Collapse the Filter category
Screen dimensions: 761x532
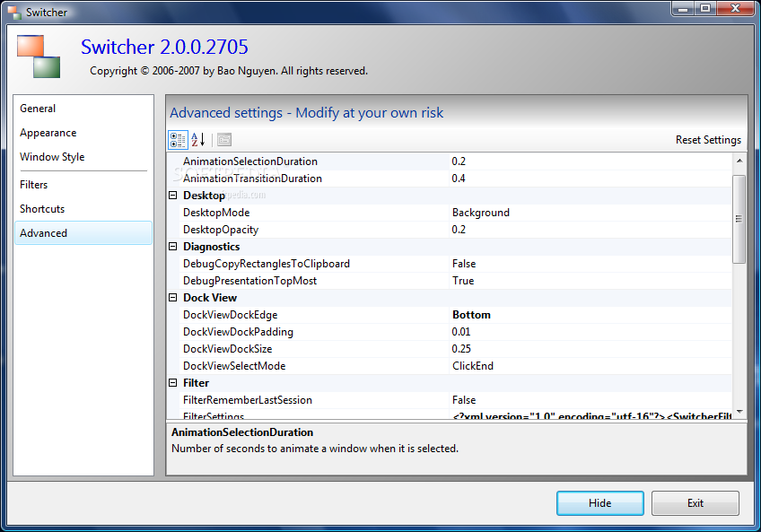coord(173,382)
